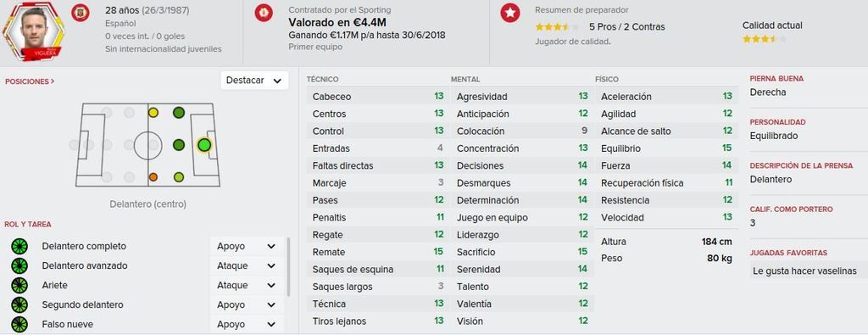Screen dimensions: 868x335
Task: Click the Le gusta hacer vaselinas trait
Action: pos(804,271)
